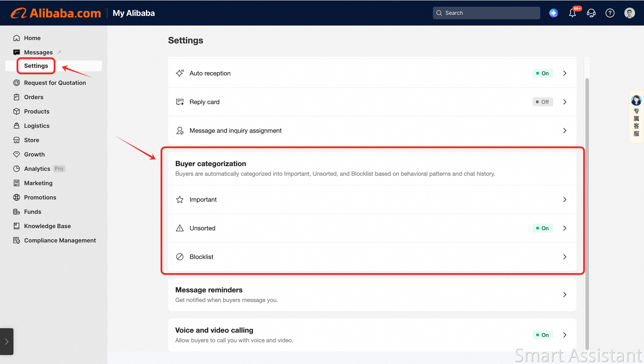
Task: Expand the Voice and video calling chevron
Action: (x=565, y=335)
